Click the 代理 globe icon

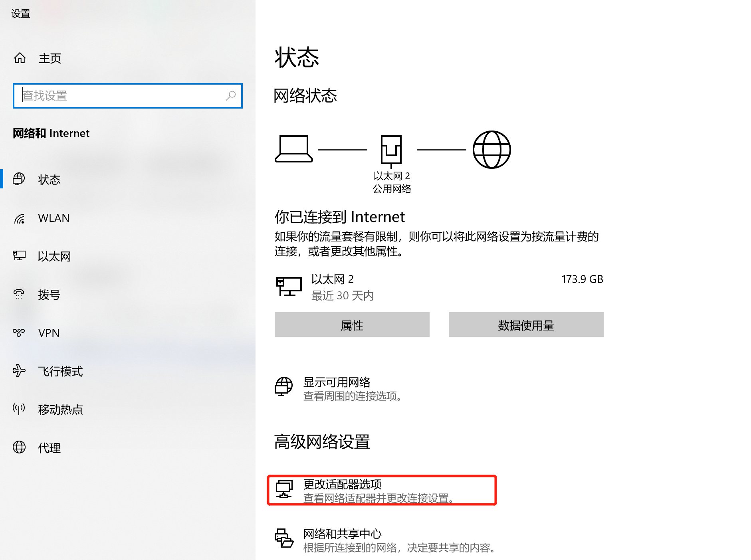[19, 447]
